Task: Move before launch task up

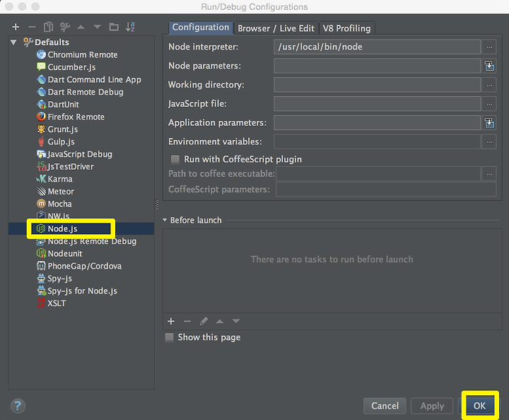Action: point(220,321)
